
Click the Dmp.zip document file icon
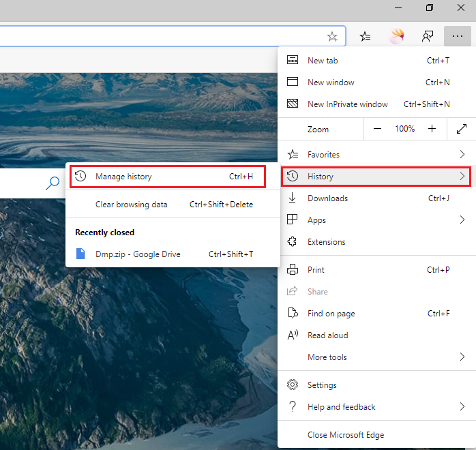pyautogui.click(x=80, y=254)
